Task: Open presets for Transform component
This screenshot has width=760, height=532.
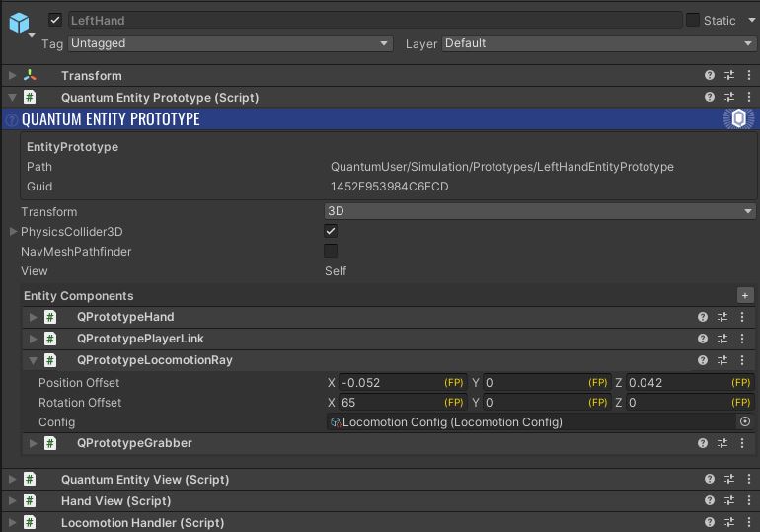Action: [729, 75]
